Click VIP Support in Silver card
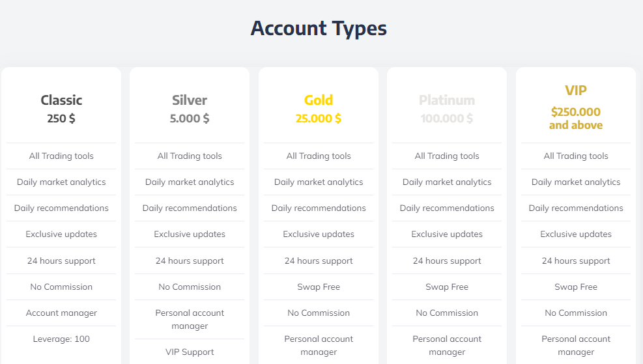The height and width of the screenshot is (364, 643). [x=190, y=352]
